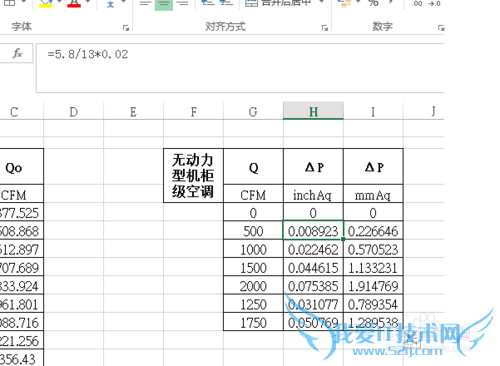Select the cell containing 1500

pyautogui.click(x=253, y=267)
